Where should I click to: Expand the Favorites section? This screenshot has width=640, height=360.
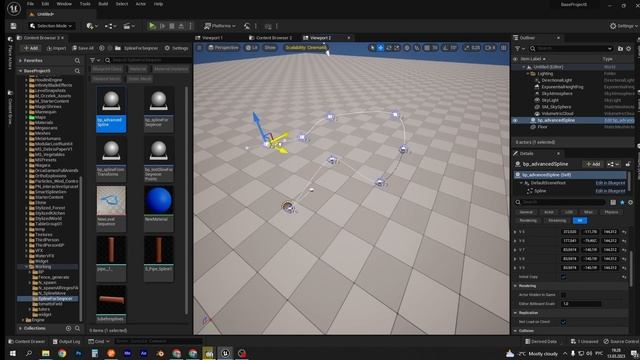(20, 60)
